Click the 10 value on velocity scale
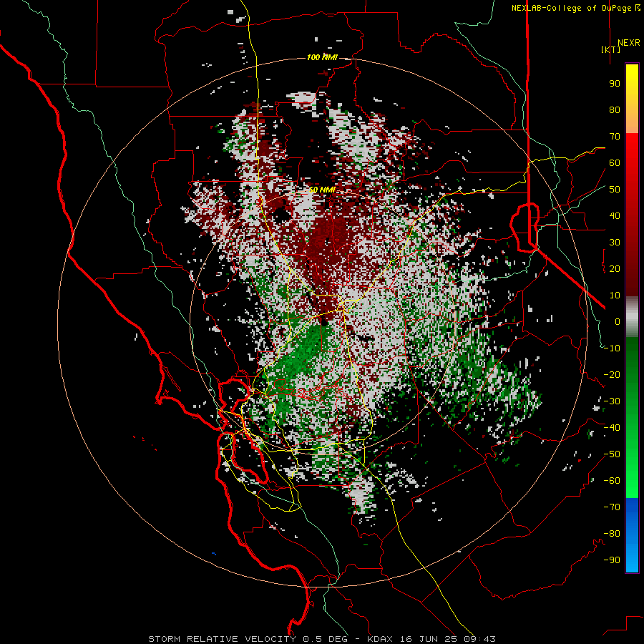This screenshot has width=644, height=644. 615,296
